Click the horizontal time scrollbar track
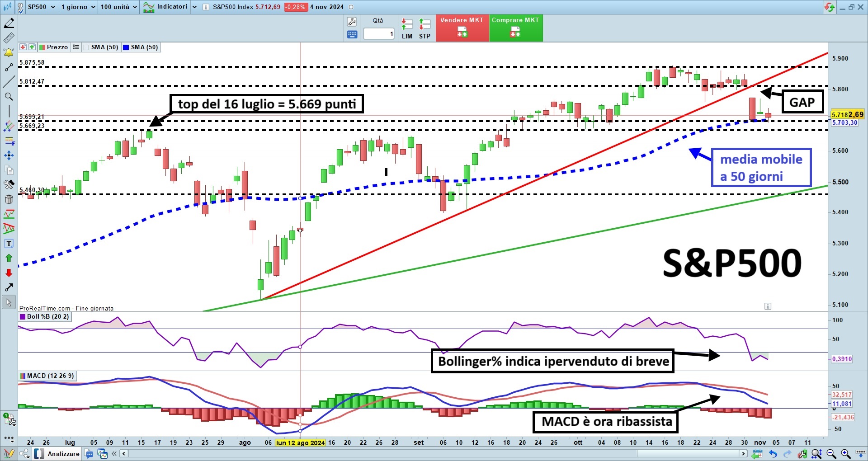The height and width of the screenshot is (461, 868). [434, 453]
